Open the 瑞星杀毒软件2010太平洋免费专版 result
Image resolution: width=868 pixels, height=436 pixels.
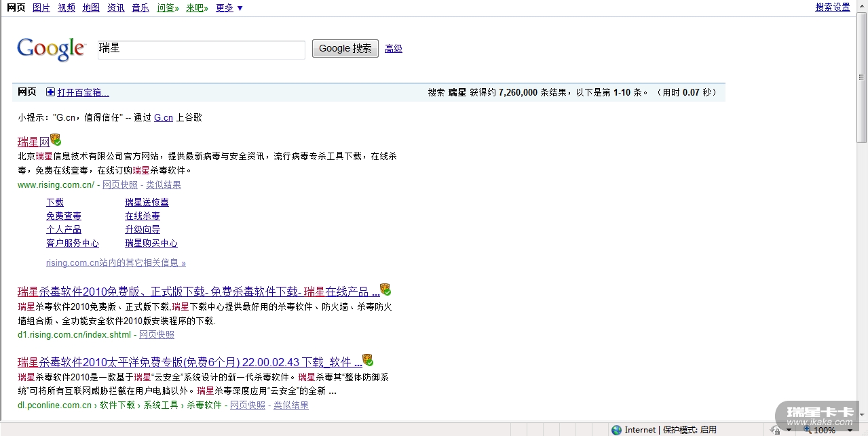(x=189, y=362)
